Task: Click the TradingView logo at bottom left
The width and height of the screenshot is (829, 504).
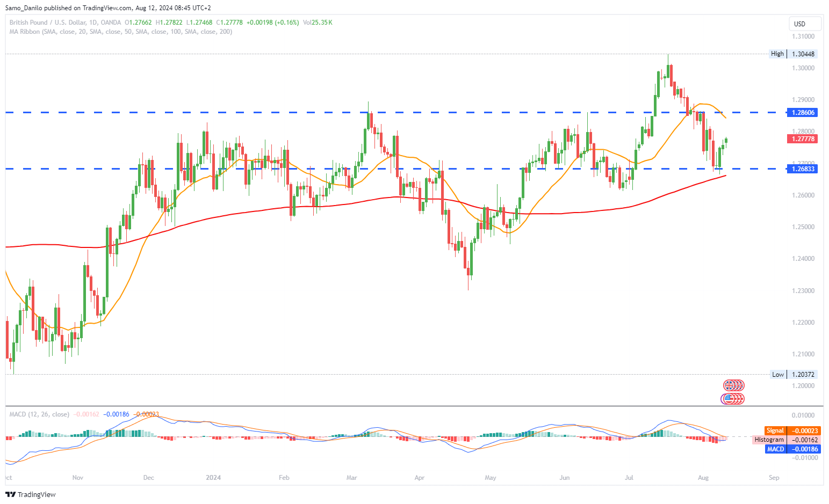Action: pyautogui.click(x=31, y=494)
